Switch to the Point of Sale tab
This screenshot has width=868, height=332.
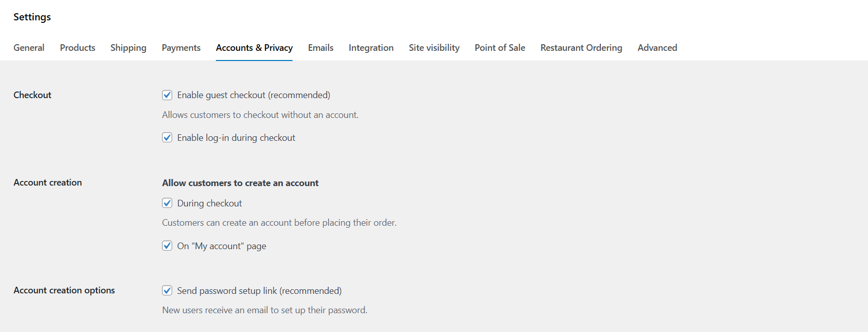click(x=499, y=47)
